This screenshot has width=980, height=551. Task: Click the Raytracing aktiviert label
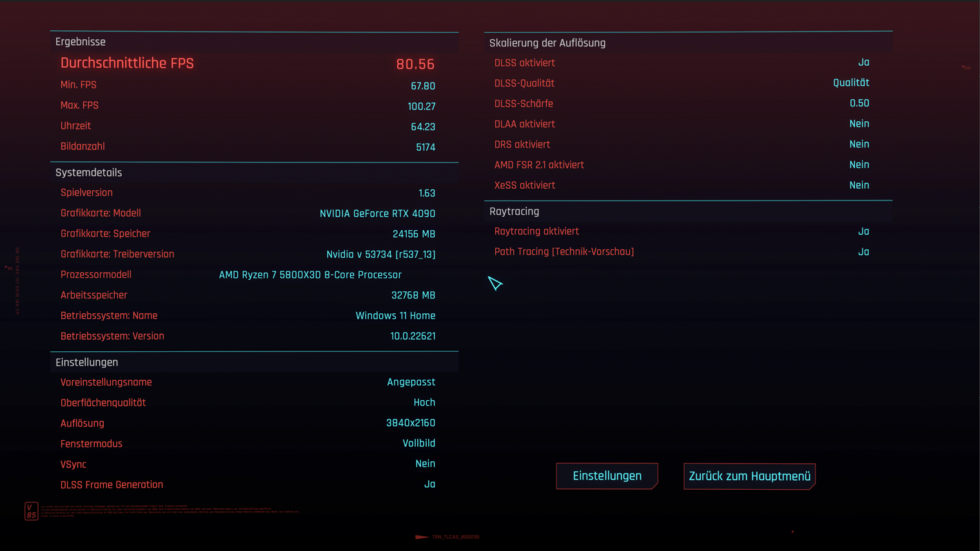[x=536, y=231]
